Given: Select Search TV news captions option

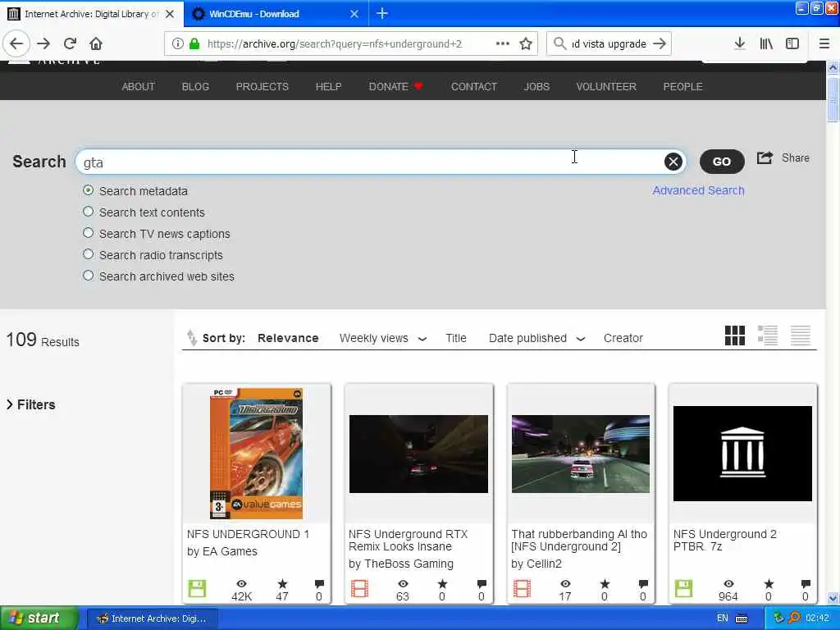Looking at the screenshot, I should point(89,233).
